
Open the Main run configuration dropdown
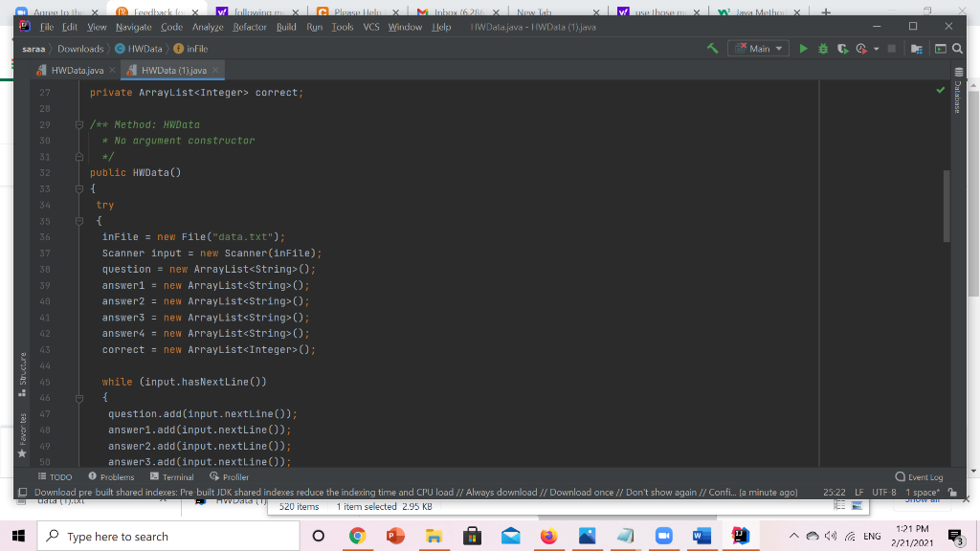(x=758, y=48)
